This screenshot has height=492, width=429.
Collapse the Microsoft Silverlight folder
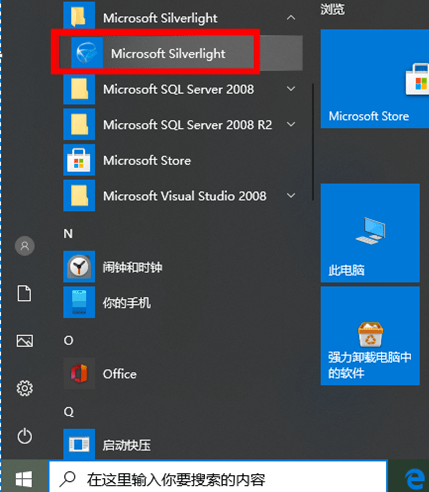pos(291,18)
